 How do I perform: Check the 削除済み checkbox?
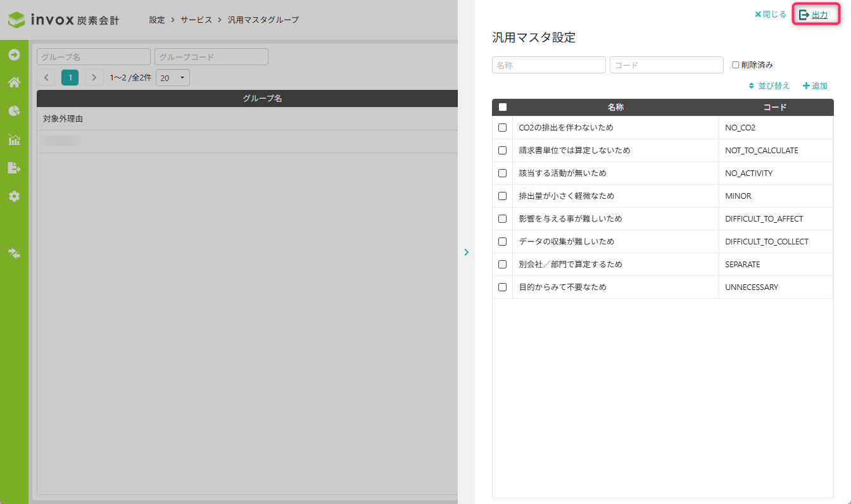(x=736, y=65)
